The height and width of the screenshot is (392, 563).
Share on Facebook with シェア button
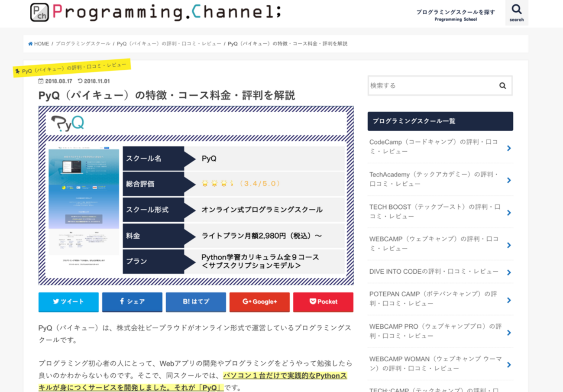pos(132,302)
